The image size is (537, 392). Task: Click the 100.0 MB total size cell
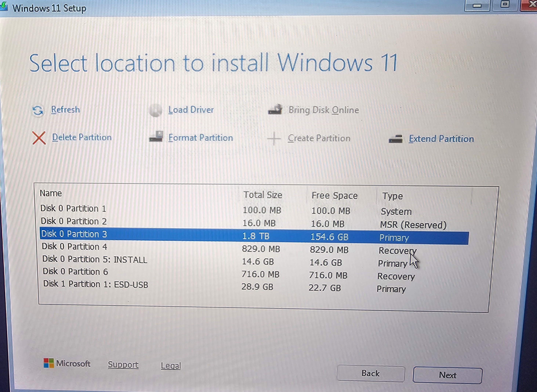point(262,210)
